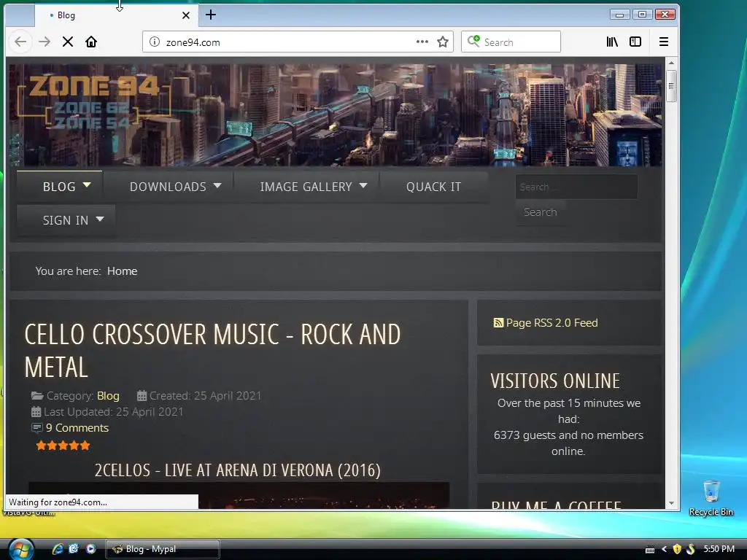The width and height of the screenshot is (747, 560).
Task: Click the VISITORS ONLINE heading
Action: 555,381
